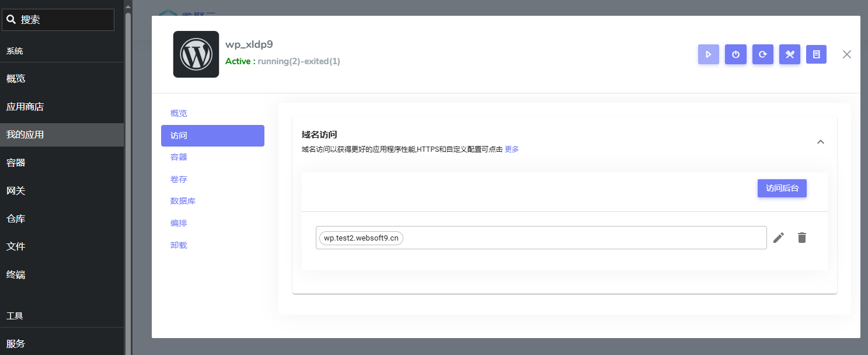
Task: View application logs via the document icon
Action: [x=816, y=54]
